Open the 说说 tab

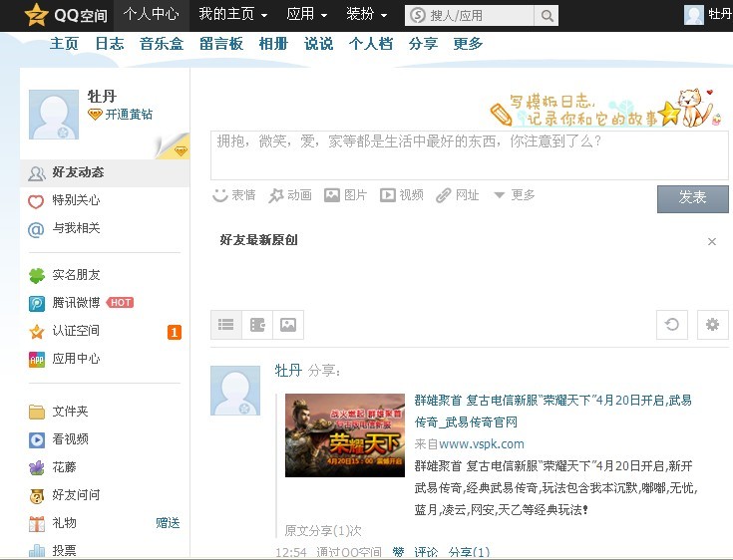click(x=318, y=44)
